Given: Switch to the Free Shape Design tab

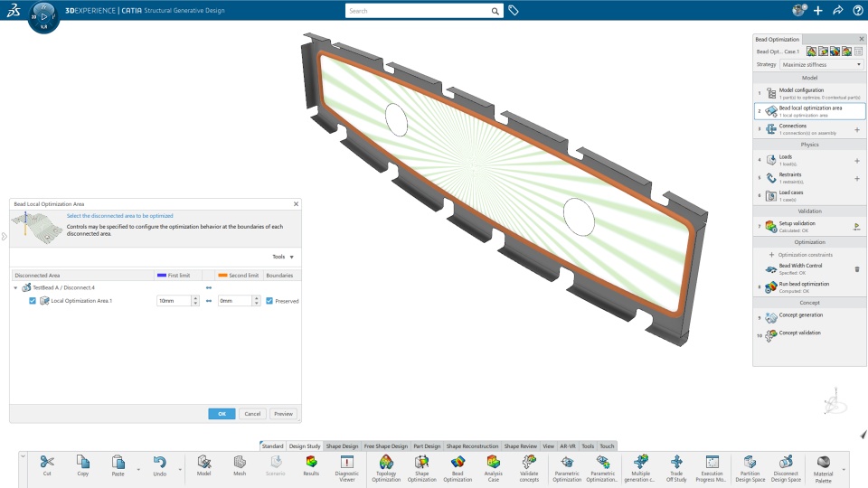Looking at the screenshot, I should [x=386, y=446].
